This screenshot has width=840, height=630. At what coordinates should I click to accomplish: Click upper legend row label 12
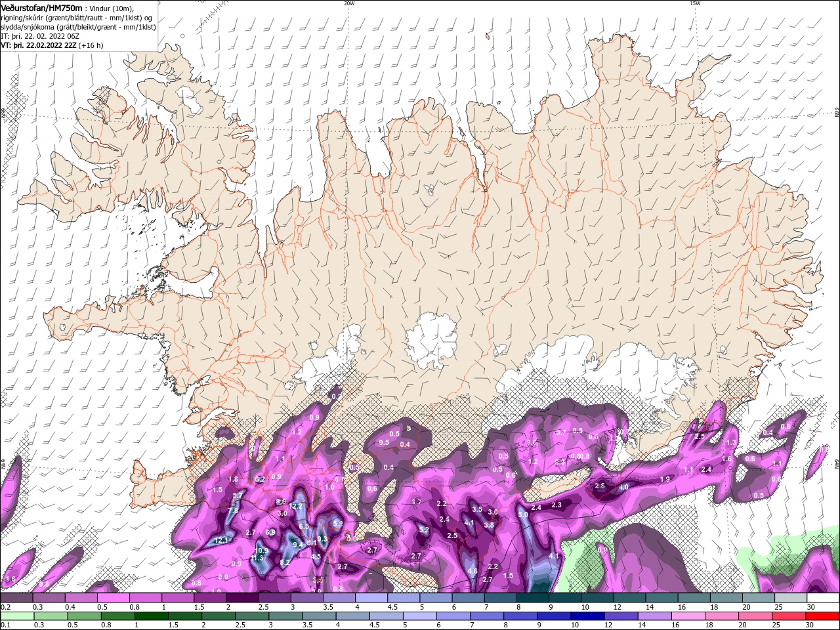[x=618, y=607]
